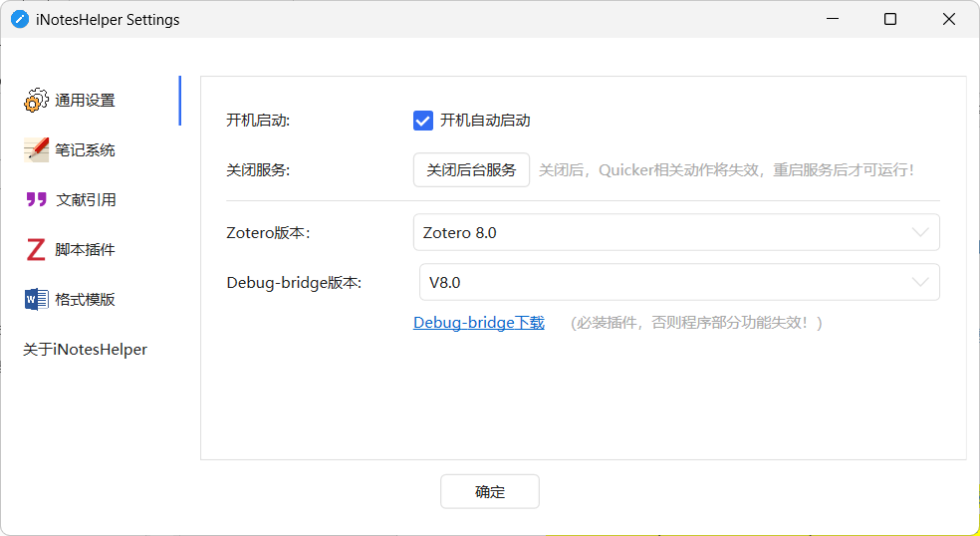Image resolution: width=980 pixels, height=536 pixels.
Task: Uncheck the 开机自动启动 checkbox
Action: 423,121
